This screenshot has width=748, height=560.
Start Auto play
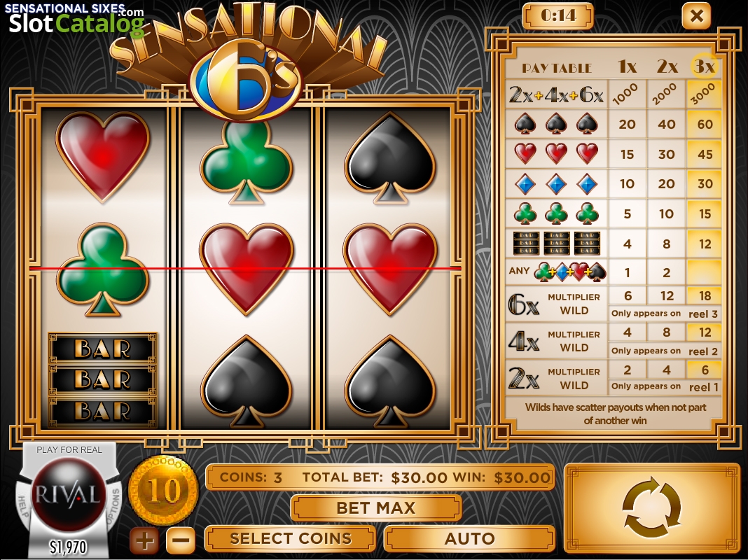469,538
